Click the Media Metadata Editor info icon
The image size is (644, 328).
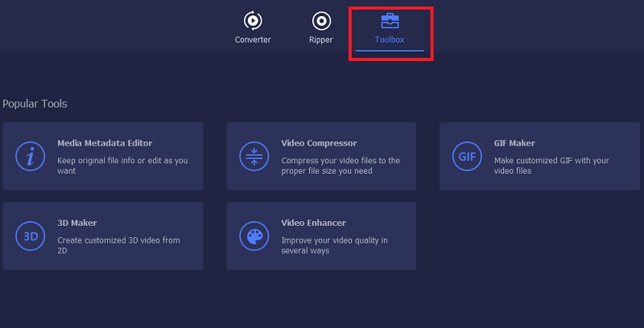(30, 156)
